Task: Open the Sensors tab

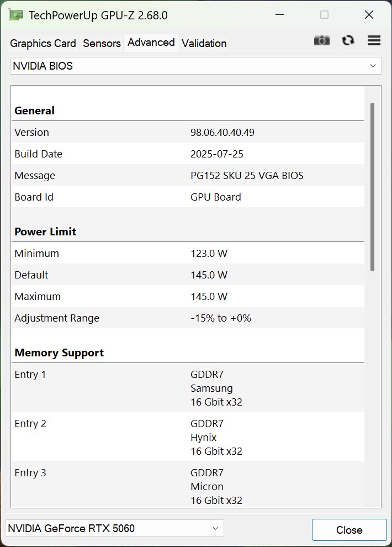Action: [102, 43]
